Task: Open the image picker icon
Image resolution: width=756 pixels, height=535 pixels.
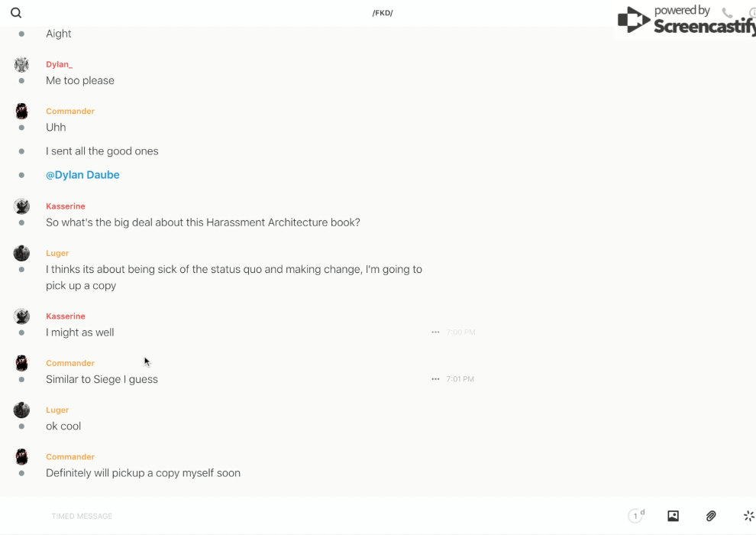Action: click(673, 516)
